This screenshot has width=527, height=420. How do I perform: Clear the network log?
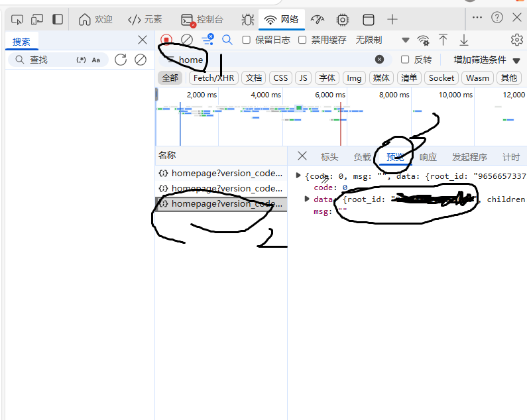tap(187, 40)
